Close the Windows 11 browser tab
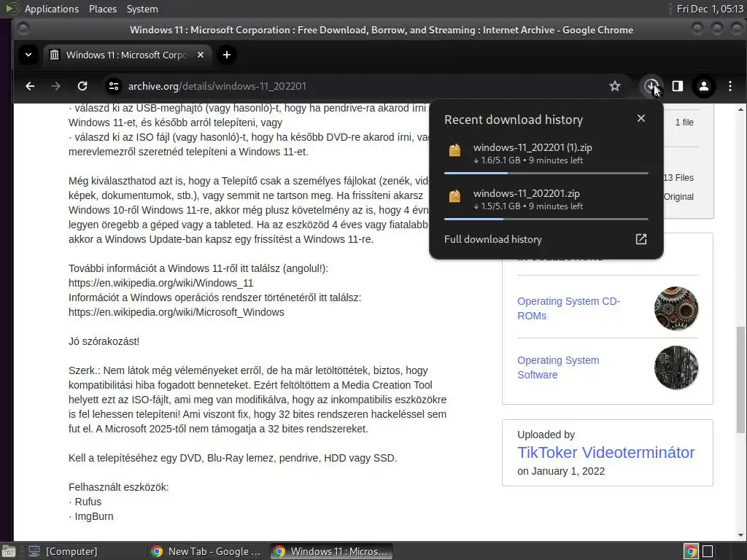The width and height of the screenshot is (747, 560). click(x=201, y=55)
